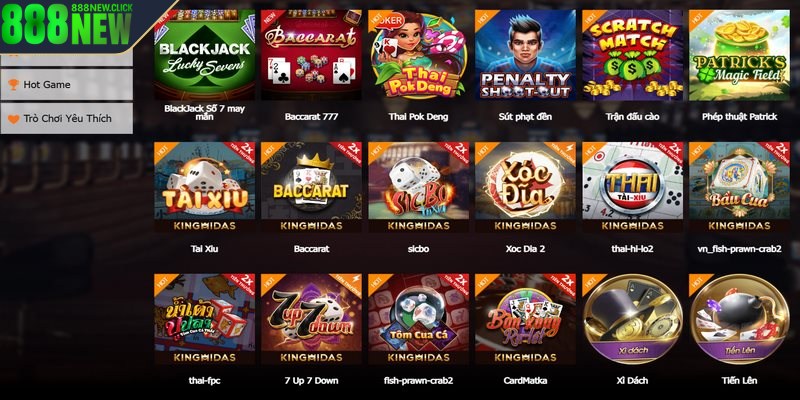Open Trò Chơi Yêu Thích sidebar item

coord(67,118)
